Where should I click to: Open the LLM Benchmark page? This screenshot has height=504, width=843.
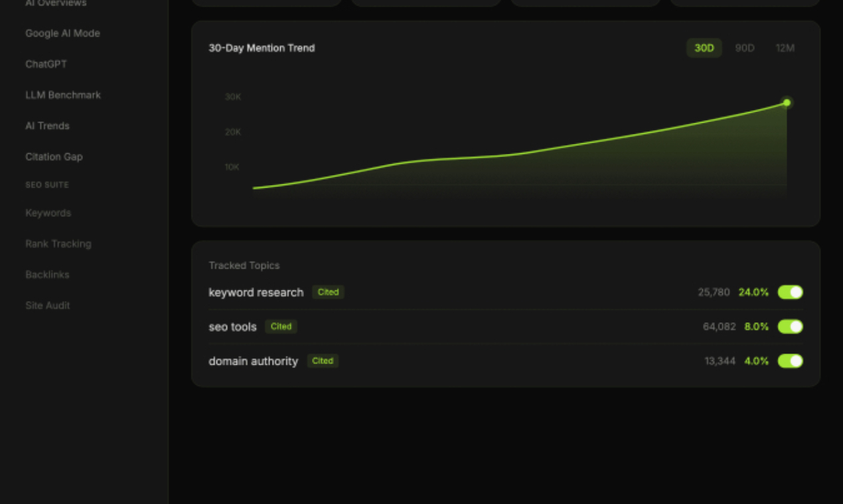pyautogui.click(x=63, y=95)
